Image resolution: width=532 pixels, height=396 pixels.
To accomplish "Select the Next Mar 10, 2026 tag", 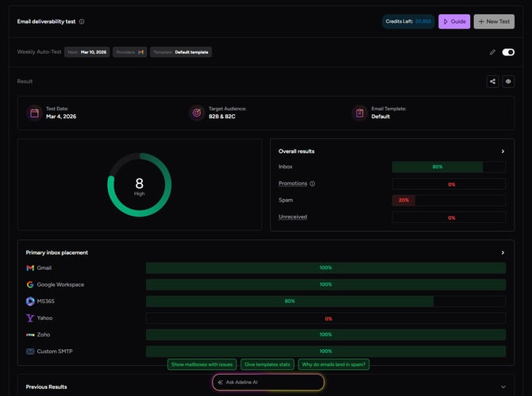I will (x=86, y=52).
